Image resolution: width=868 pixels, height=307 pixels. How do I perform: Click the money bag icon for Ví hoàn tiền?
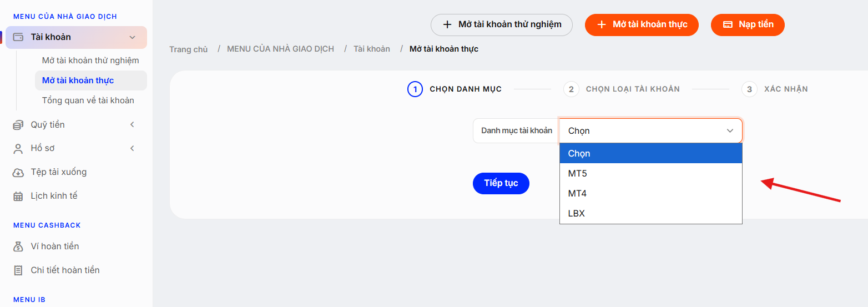[x=18, y=246]
